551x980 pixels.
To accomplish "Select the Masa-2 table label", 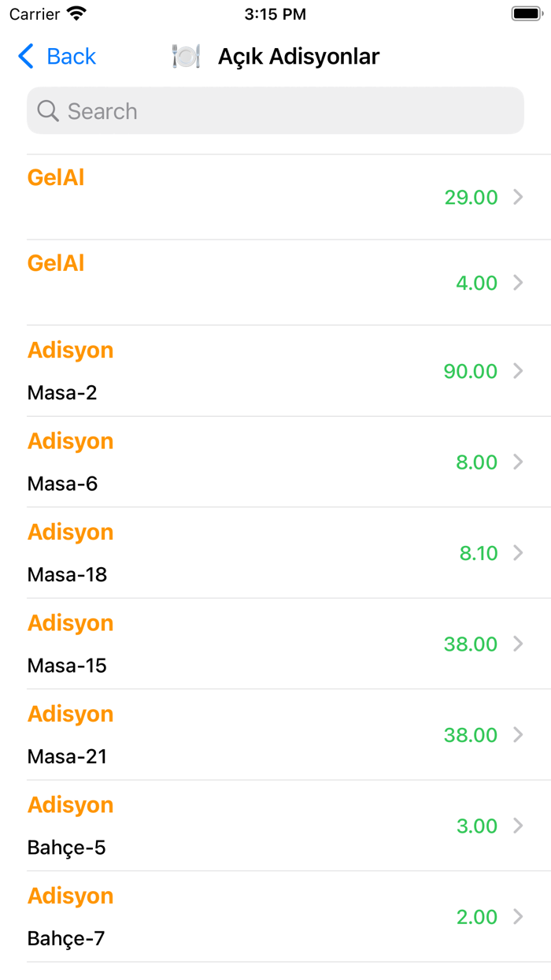I will [62, 392].
